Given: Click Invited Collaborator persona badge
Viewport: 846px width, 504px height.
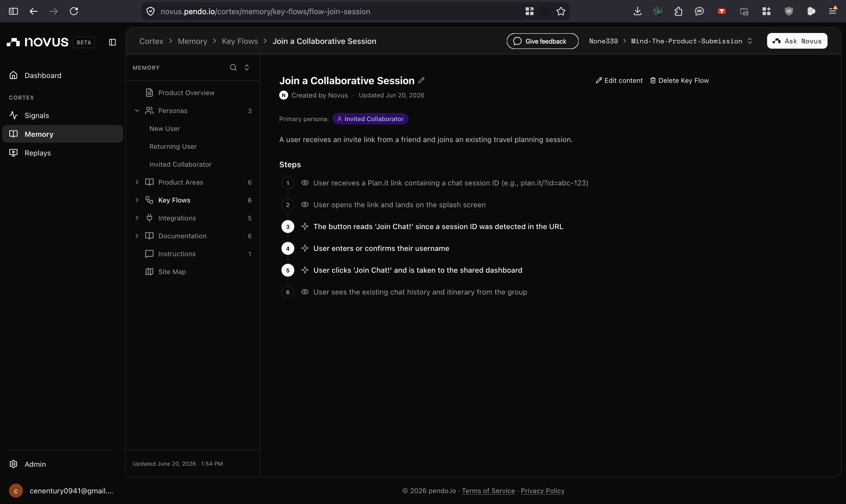Looking at the screenshot, I should pos(370,119).
